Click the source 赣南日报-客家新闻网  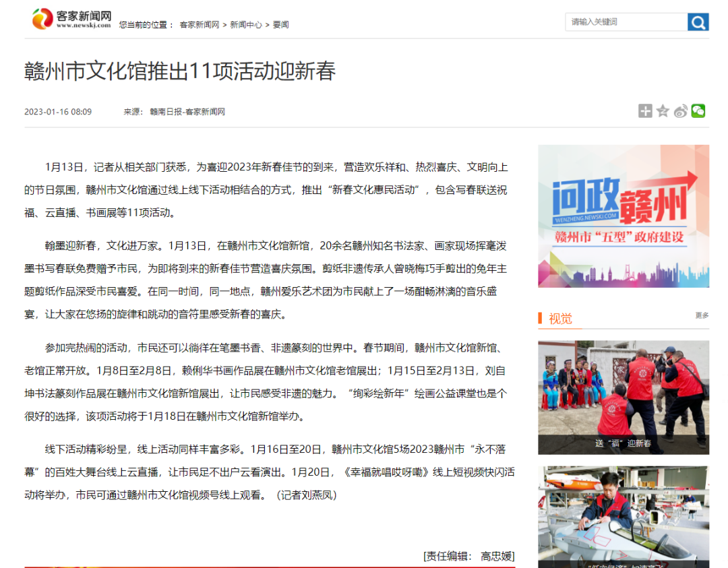(x=187, y=112)
